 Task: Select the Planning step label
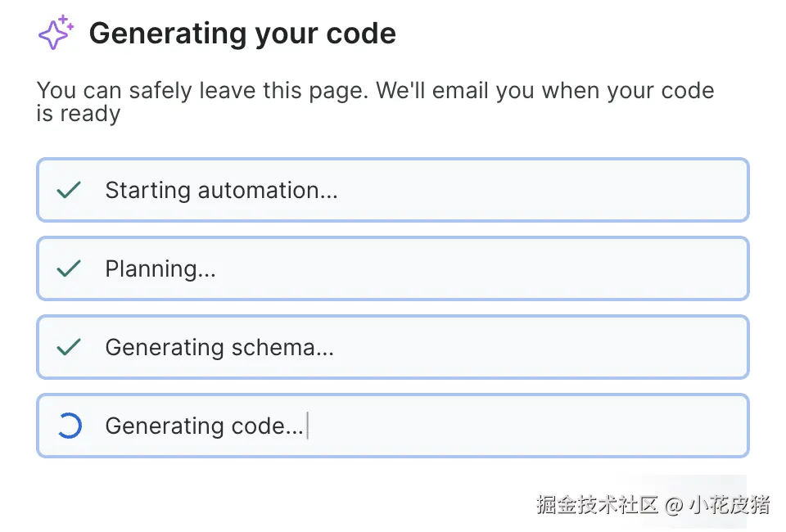(160, 268)
